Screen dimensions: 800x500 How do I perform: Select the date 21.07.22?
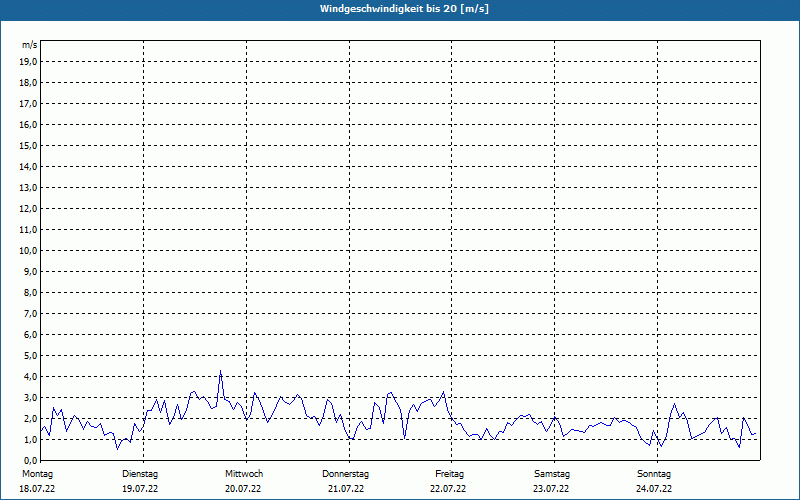pos(346,489)
